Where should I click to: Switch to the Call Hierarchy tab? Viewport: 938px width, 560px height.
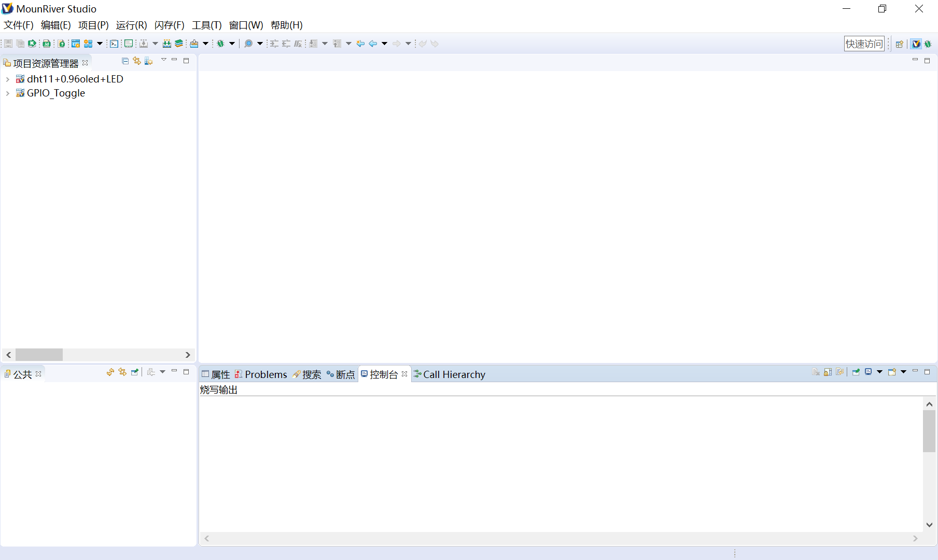click(x=450, y=374)
